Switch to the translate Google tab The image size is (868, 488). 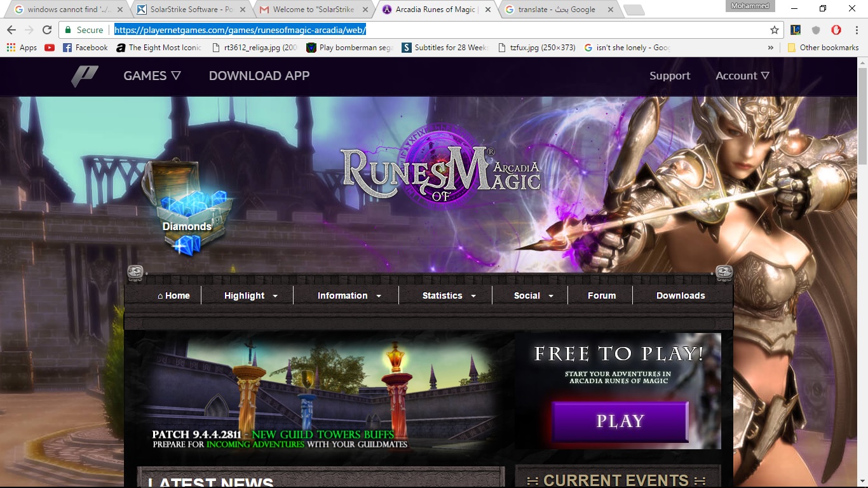click(x=556, y=10)
